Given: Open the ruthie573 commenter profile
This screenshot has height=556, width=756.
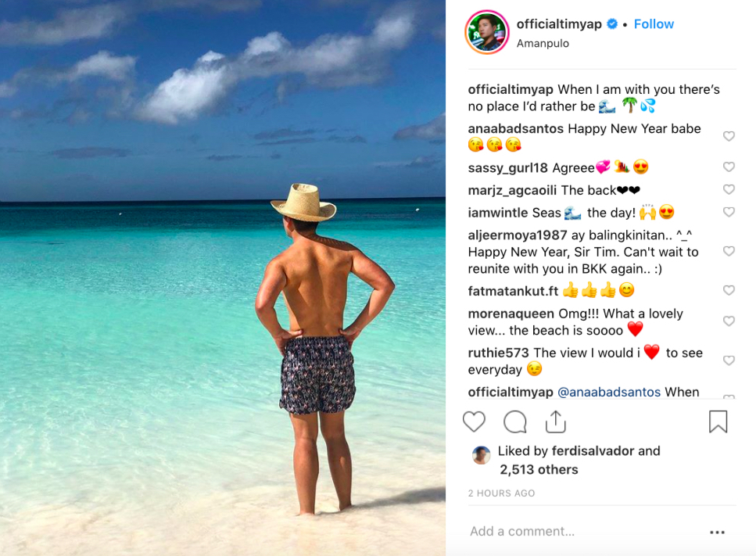Looking at the screenshot, I should coord(499,353).
